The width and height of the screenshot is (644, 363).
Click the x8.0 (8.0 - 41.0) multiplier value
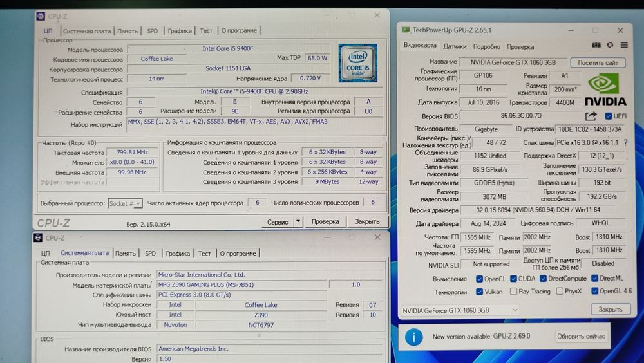click(132, 162)
